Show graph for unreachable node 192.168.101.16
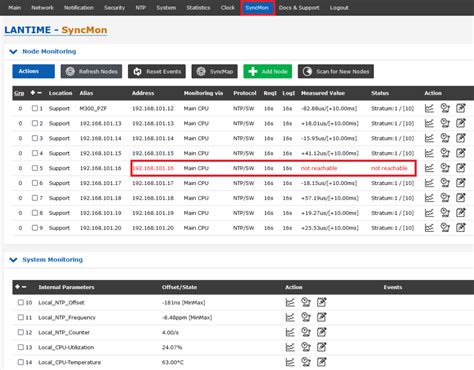 (x=429, y=168)
